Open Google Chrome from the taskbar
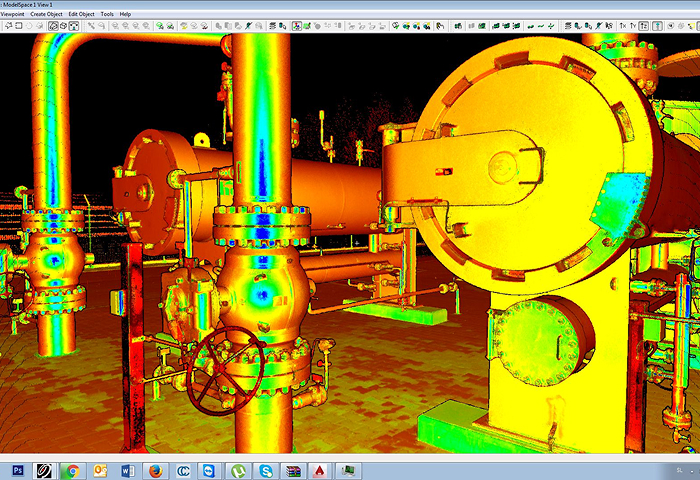 tap(72, 469)
